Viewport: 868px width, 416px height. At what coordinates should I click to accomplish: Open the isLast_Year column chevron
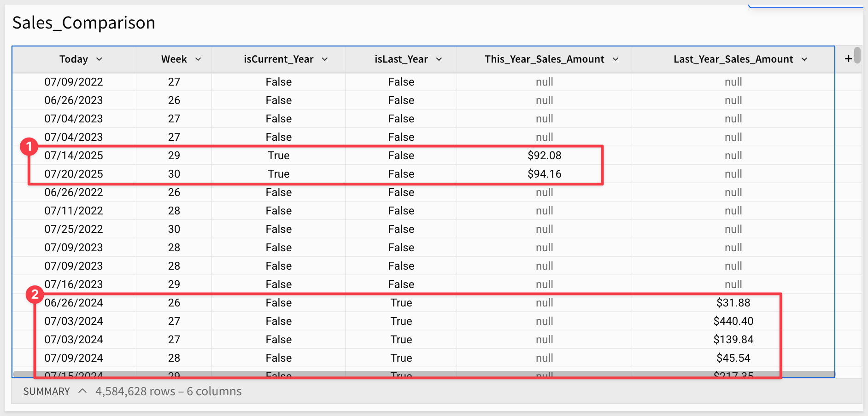439,59
